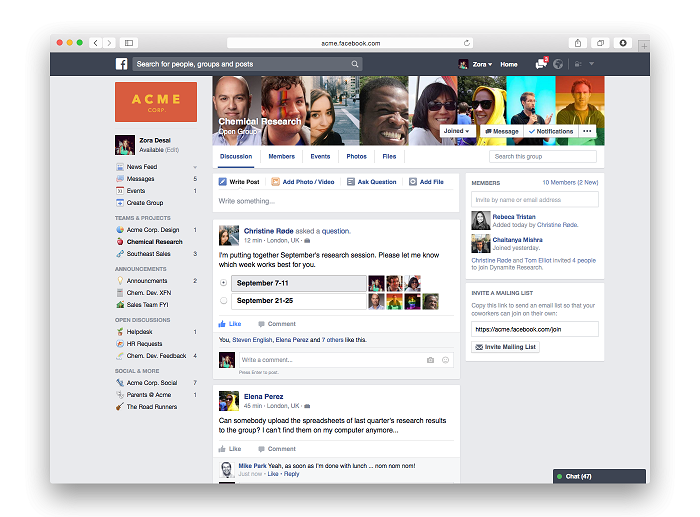
Task: Click the Invite Mailing List button
Action: click(x=506, y=347)
